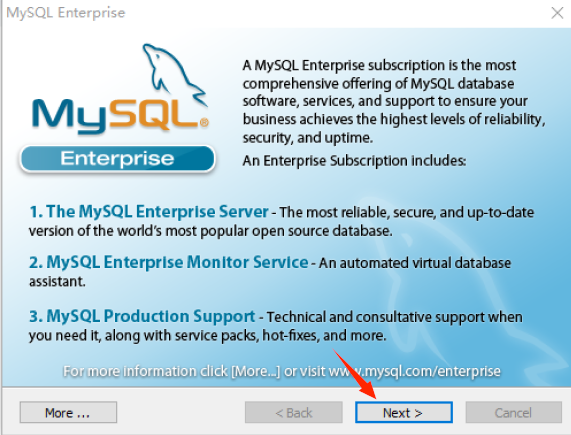
Task: Click the orange SQL wordmark
Action: pyautogui.click(x=154, y=114)
